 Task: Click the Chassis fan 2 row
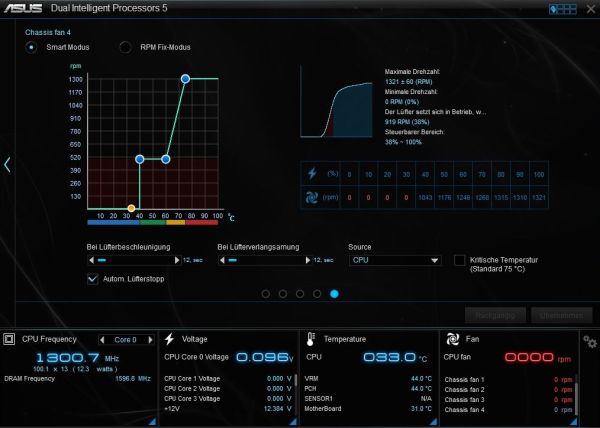508,389
